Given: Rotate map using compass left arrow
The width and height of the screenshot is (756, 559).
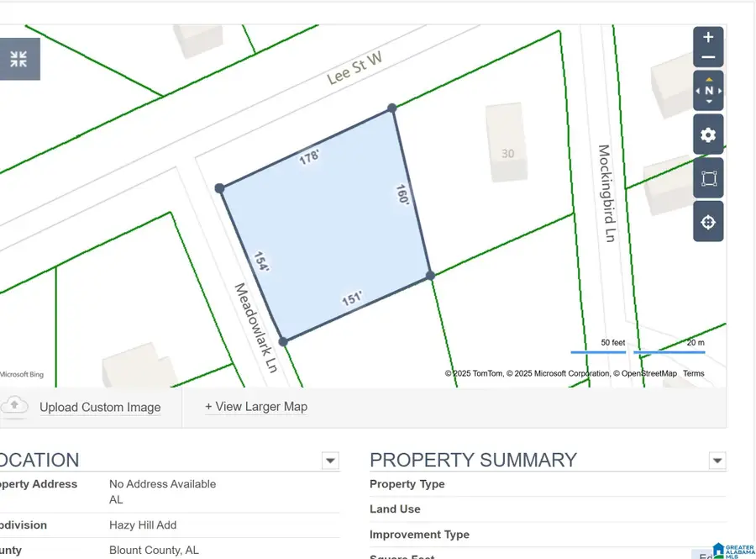Looking at the screenshot, I should [698, 91].
